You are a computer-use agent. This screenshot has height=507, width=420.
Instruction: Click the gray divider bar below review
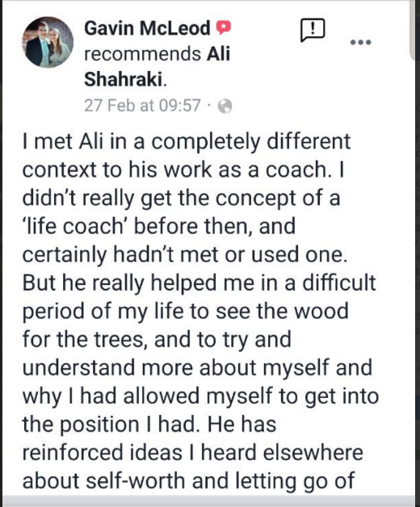click(208, 501)
